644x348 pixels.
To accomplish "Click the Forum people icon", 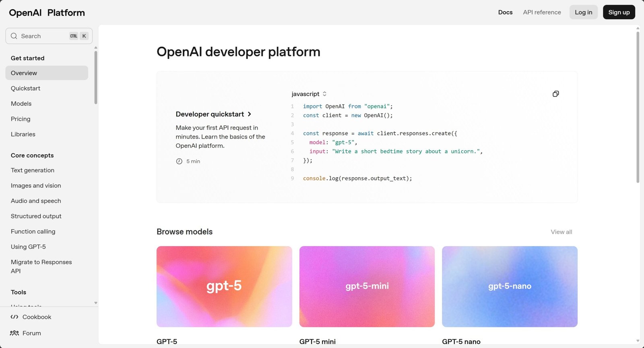I will coord(14,333).
